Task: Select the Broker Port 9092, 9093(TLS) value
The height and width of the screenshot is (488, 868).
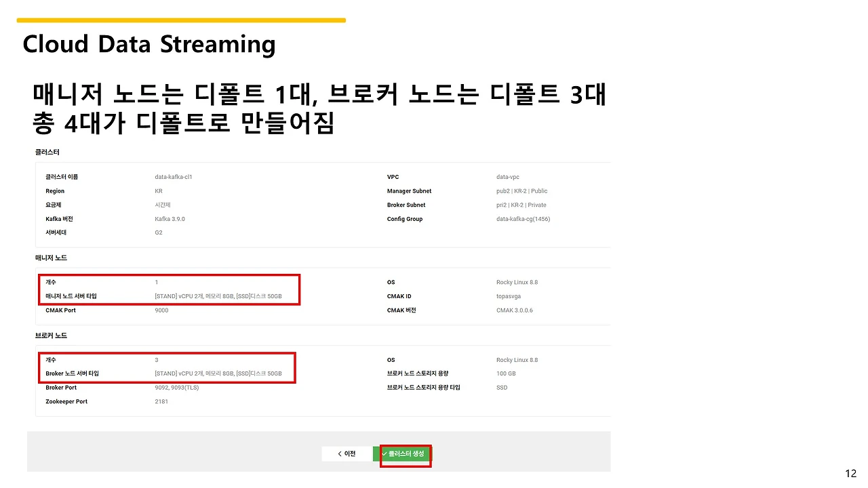Action: tap(175, 387)
